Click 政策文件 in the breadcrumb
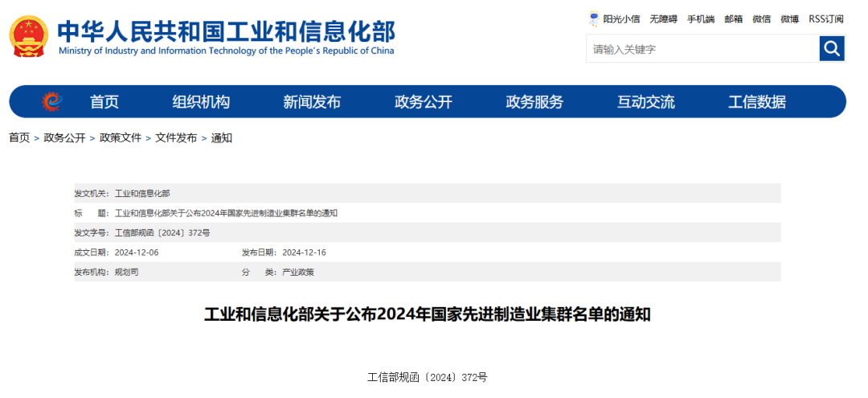The height and width of the screenshot is (398, 868). pyautogui.click(x=121, y=138)
